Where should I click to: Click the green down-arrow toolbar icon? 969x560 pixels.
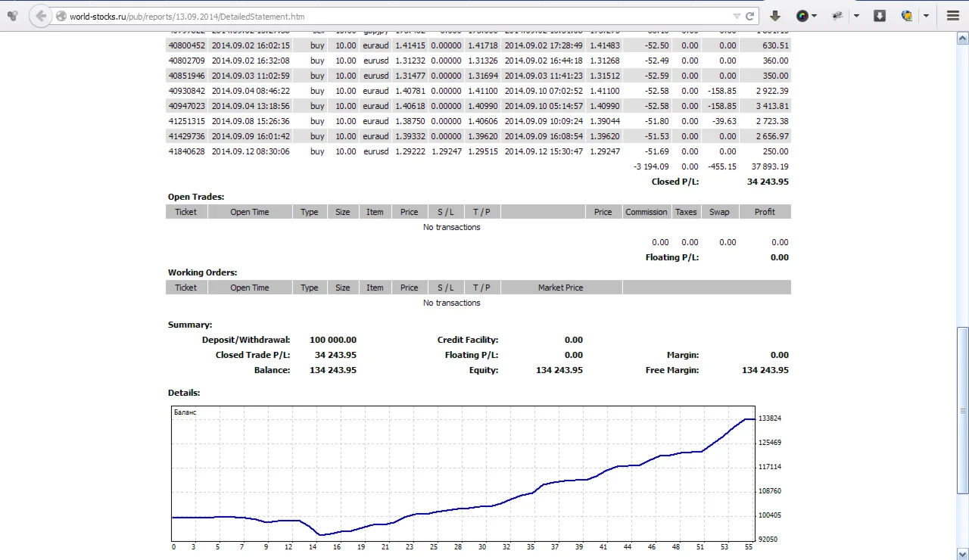(775, 16)
